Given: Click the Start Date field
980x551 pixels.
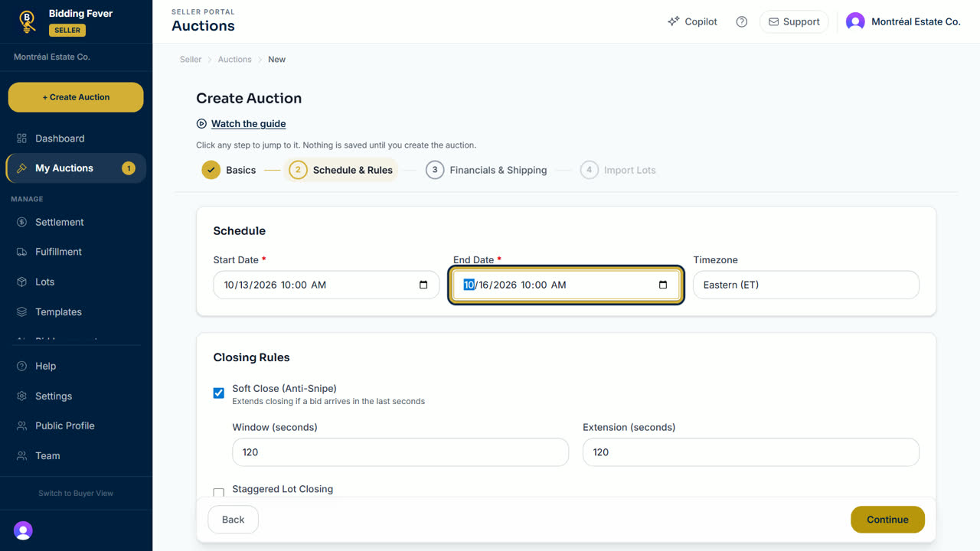Looking at the screenshot, I should coord(326,285).
